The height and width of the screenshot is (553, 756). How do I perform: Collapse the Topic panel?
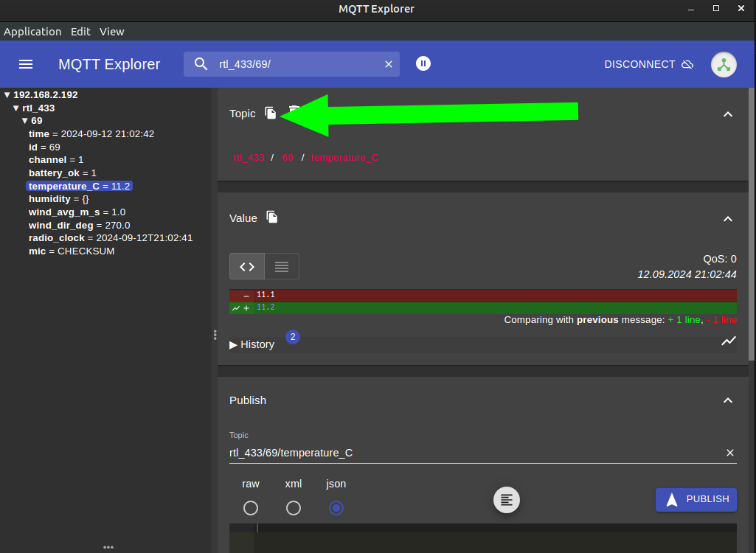tap(727, 114)
